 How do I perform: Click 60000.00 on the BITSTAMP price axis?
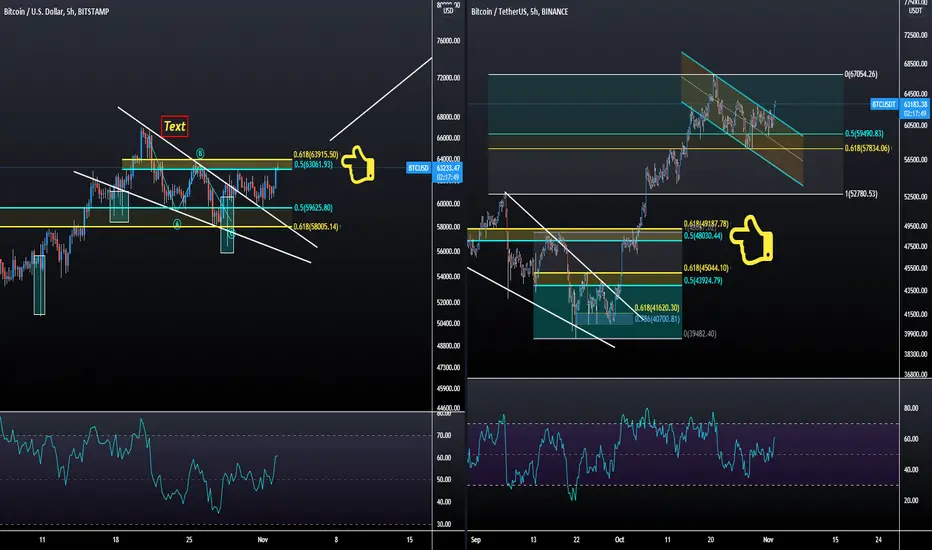449,203
